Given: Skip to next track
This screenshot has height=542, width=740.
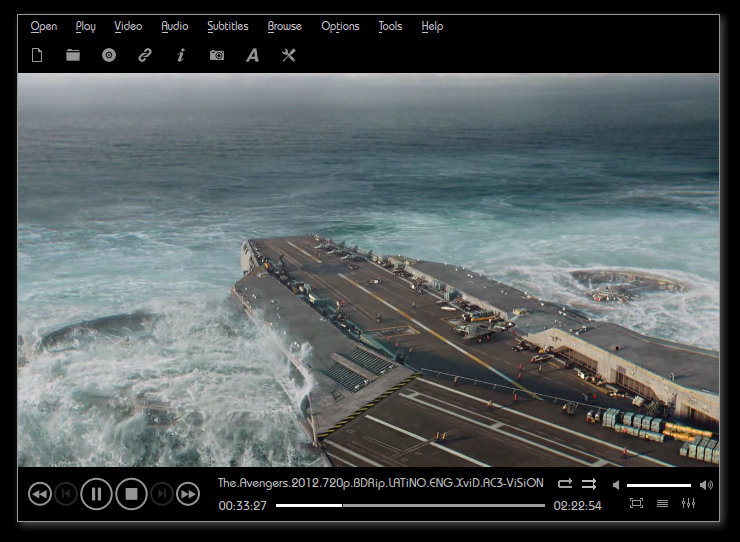Looking at the screenshot, I should tap(162, 494).
